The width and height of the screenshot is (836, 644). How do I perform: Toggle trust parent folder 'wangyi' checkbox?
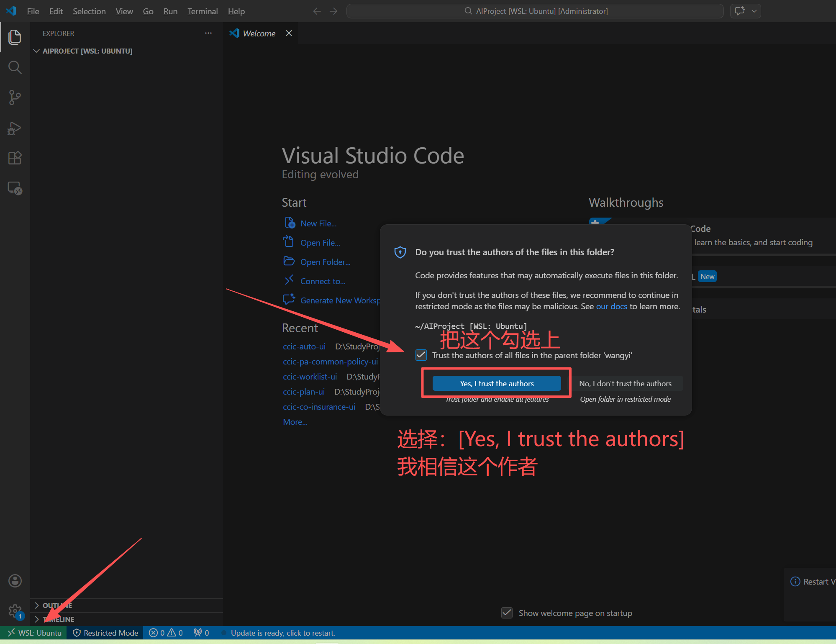pyautogui.click(x=421, y=355)
